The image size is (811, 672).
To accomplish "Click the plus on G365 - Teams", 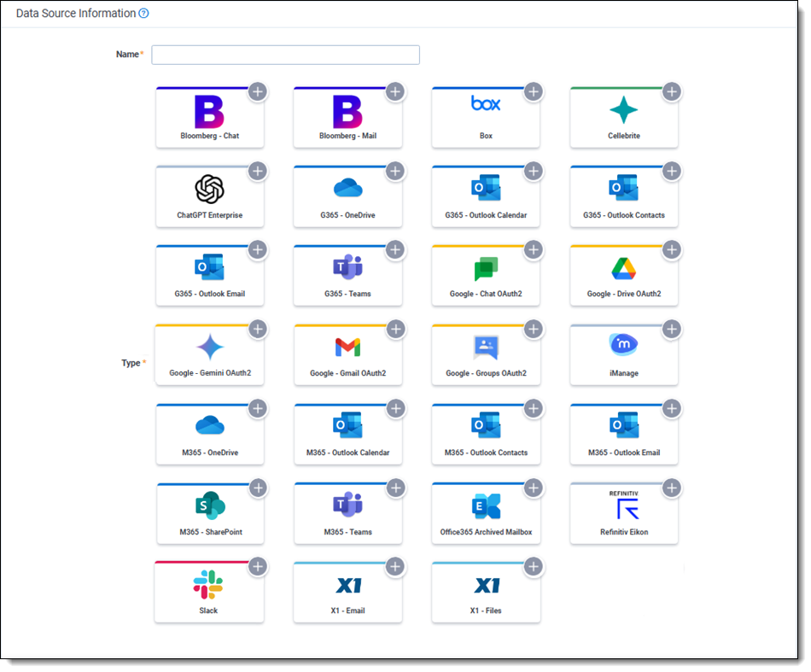I will click(x=395, y=250).
